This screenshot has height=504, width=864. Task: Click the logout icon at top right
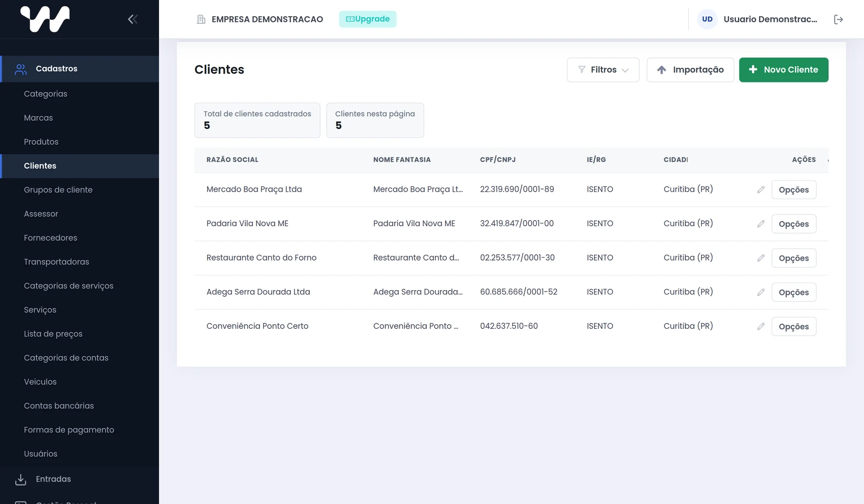tap(838, 19)
